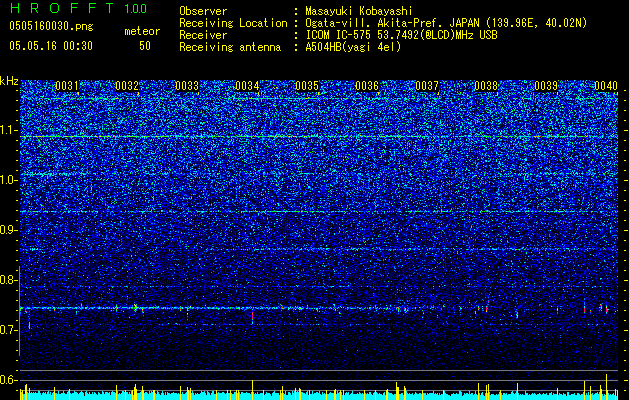Select the filename 0505160030.png
The height and width of the screenshot is (400, 629).
click(x=51, y=27)
